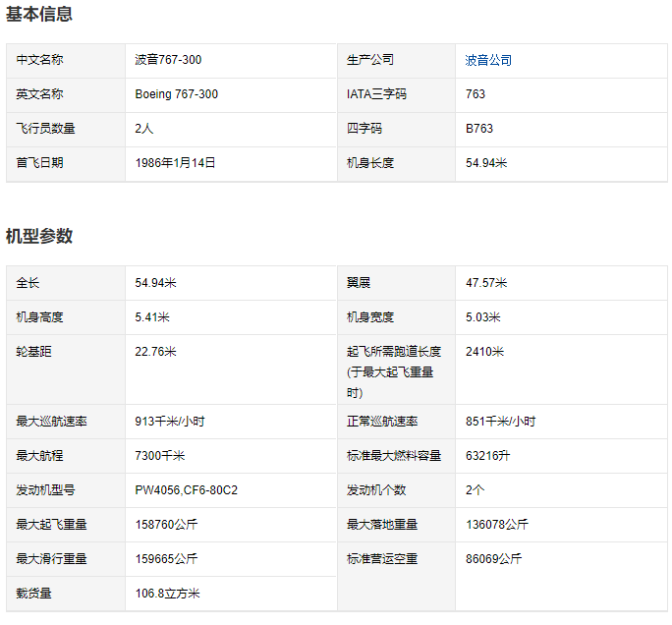Click the 最大巡航速率 label cell

[x=66, y=422]
